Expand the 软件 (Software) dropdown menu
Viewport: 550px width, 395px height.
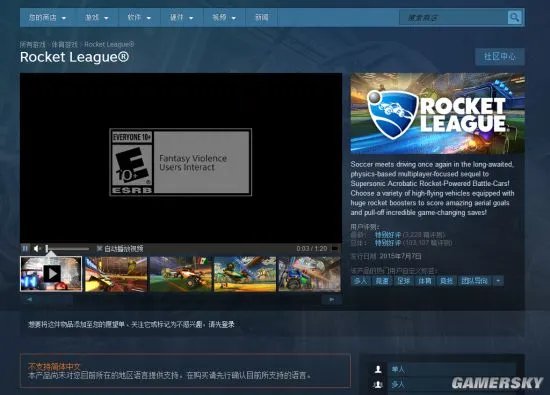coord(139,18)
